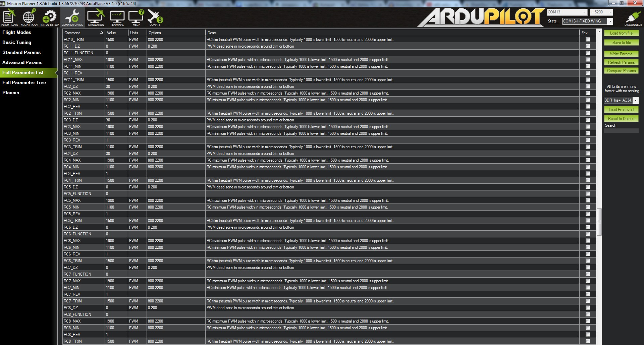Click the parameter Search field
The width and height of the screenshot is (644, 345).
621,130
